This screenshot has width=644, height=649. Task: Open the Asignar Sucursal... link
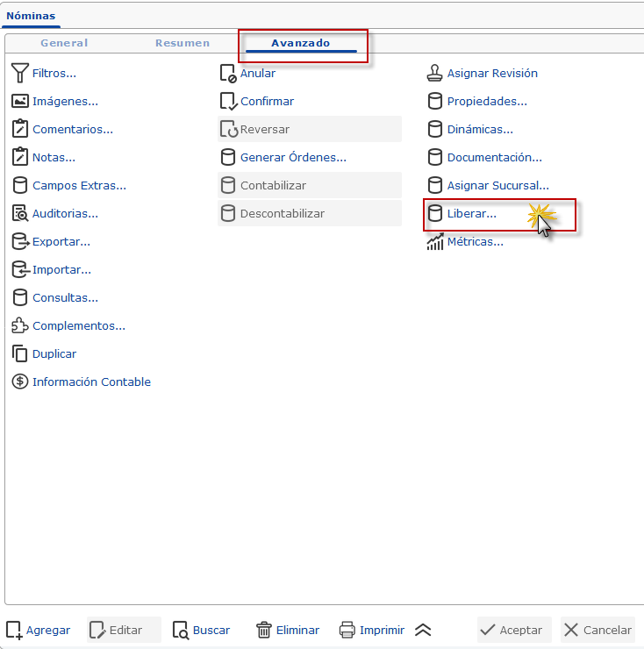coord(498,185)
